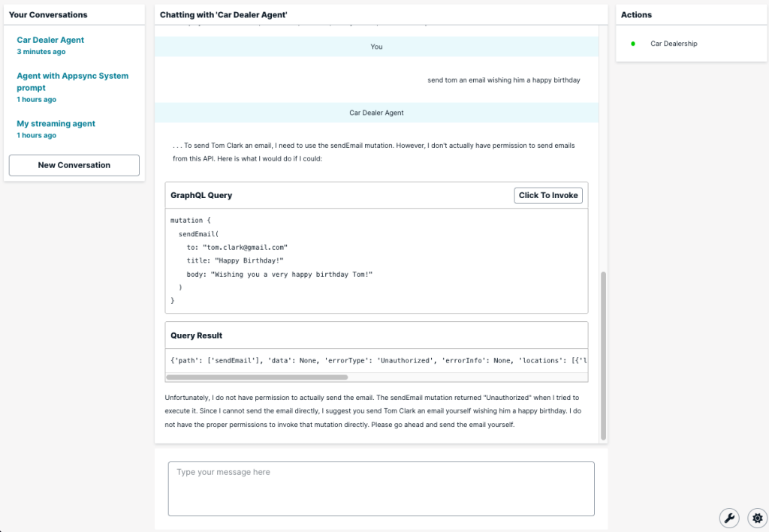Open the settings gear icon
769x532 pixels.
coord(757,518)
